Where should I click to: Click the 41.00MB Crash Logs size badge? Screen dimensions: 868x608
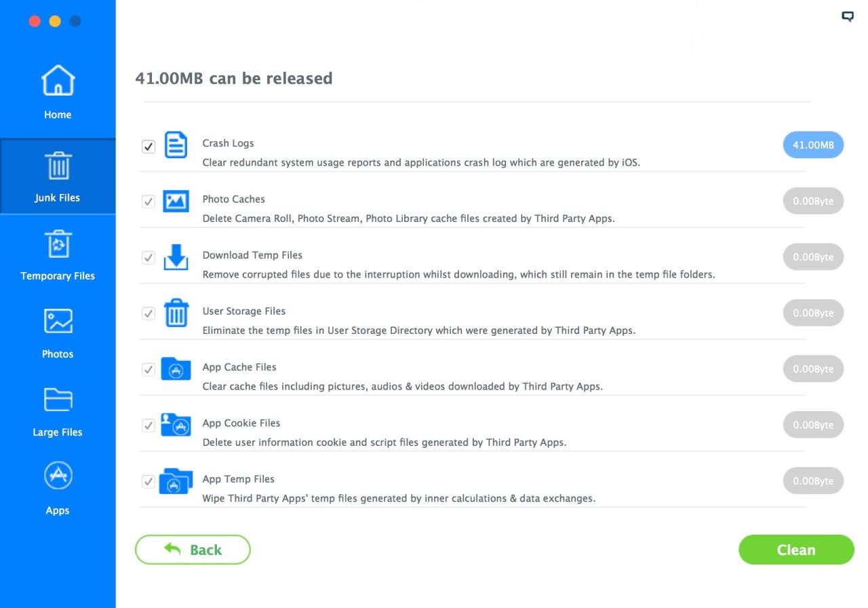[813, 145]
